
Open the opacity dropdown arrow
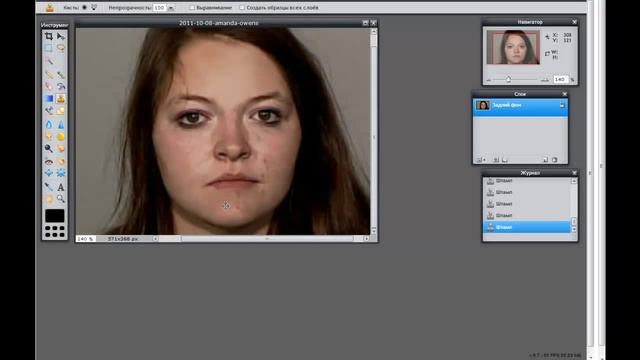point(171,8)
